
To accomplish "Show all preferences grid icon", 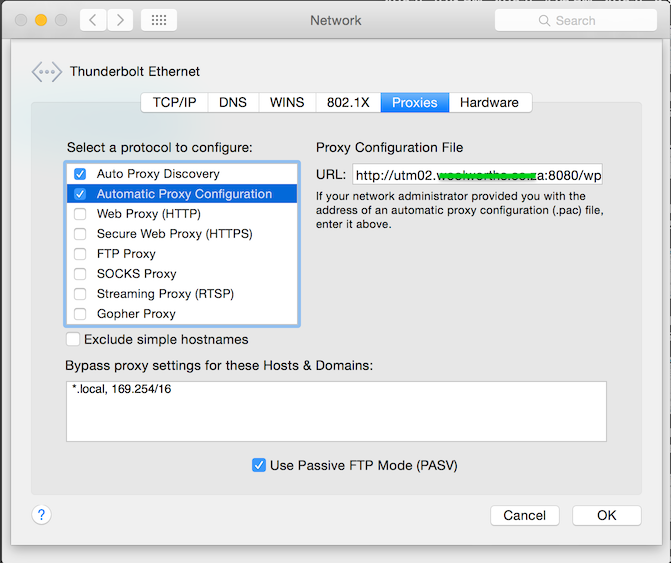I will [x=159, y=20].
